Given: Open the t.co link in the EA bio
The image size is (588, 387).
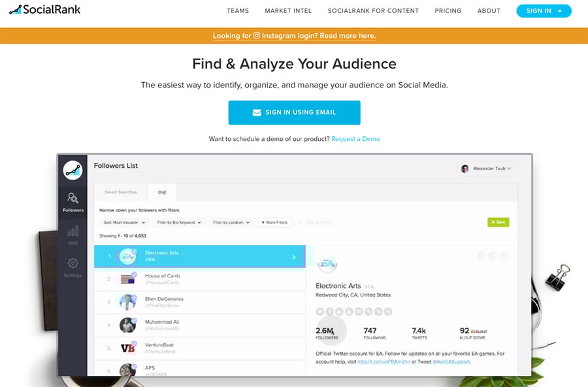Looking at the screenshot, I should coord(384,362).
